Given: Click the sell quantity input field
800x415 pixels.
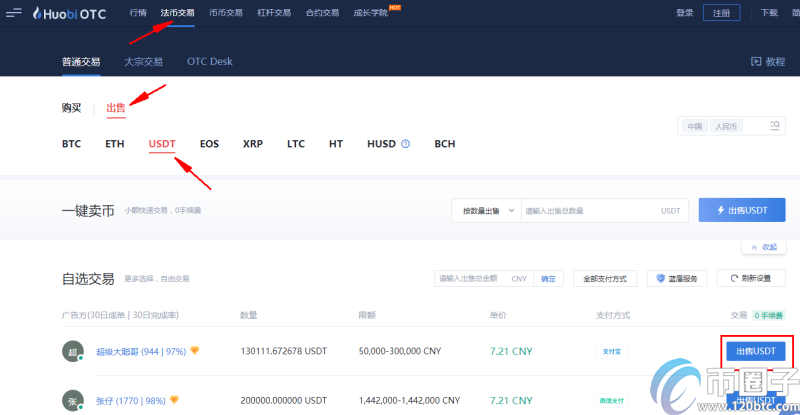Looking at the screenshot, I should tap(590, 211).
